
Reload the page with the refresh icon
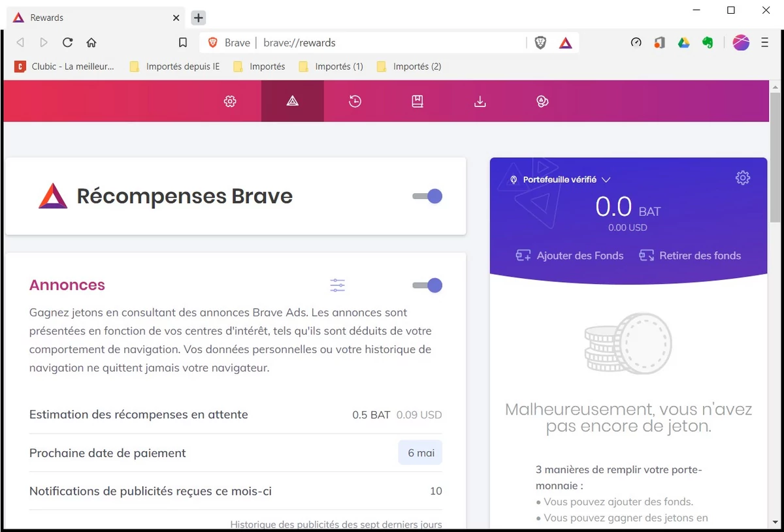pos(67,42)
